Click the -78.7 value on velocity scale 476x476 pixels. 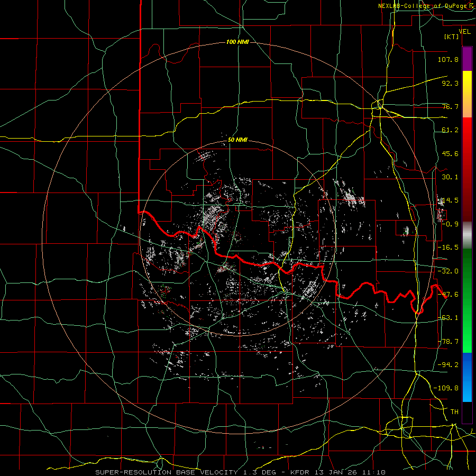pos(448,342)
